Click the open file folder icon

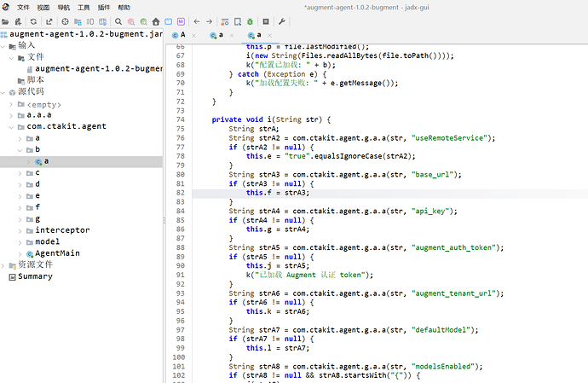pyautogui.click(x=7, y=20)
